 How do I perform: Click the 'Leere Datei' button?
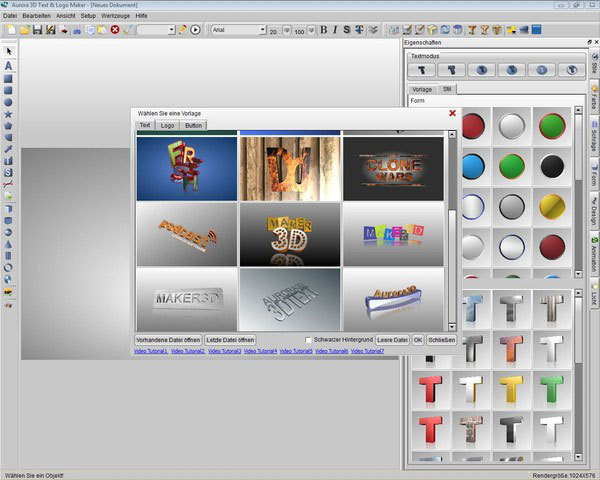[x=392, y=340]
